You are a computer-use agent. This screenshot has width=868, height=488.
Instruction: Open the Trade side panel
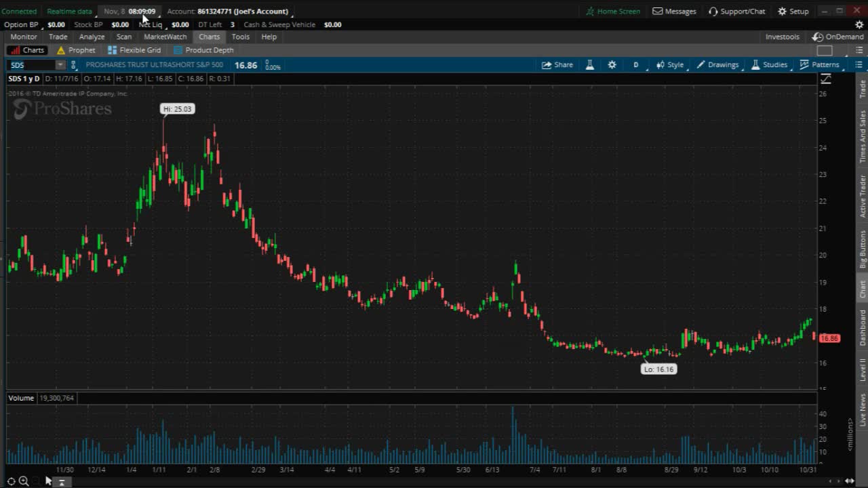(863, 89)
